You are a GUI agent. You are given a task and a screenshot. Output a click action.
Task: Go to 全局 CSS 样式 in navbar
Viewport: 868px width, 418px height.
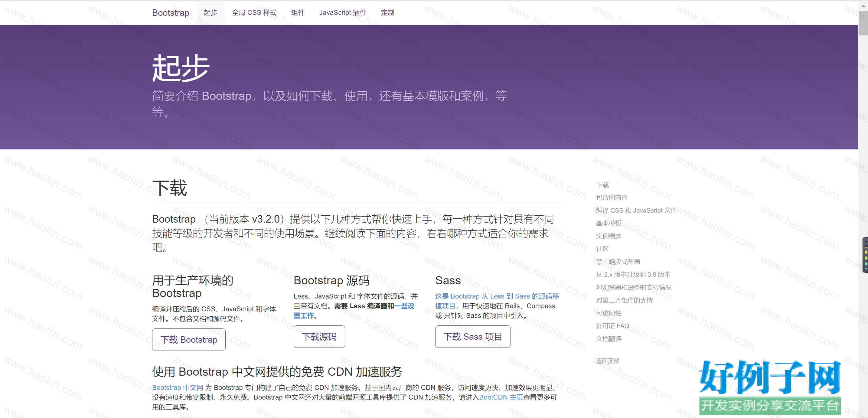[254, 12]
